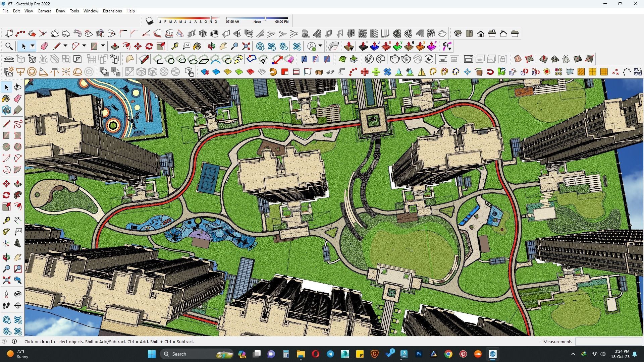Viewport: 644px width, 362px height.
Task: Activate the Move tool in left toolbar
Action: 6,184
